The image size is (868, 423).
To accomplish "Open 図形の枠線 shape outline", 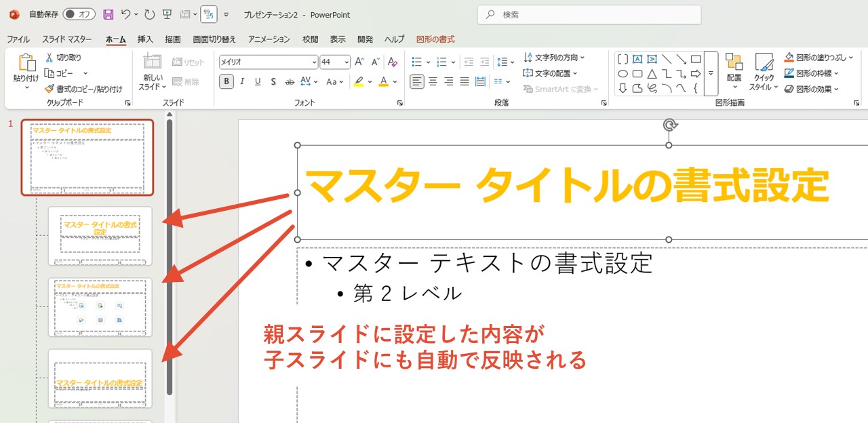I will coord(812,73).
